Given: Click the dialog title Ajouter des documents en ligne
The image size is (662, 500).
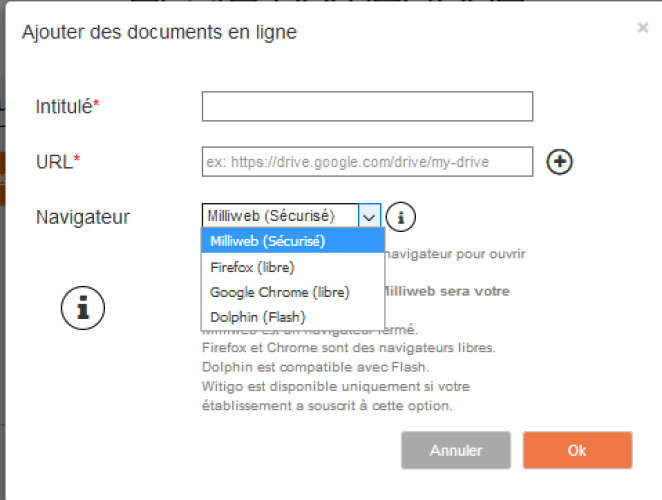Looking at the screenshot, I should coord(160,32).
